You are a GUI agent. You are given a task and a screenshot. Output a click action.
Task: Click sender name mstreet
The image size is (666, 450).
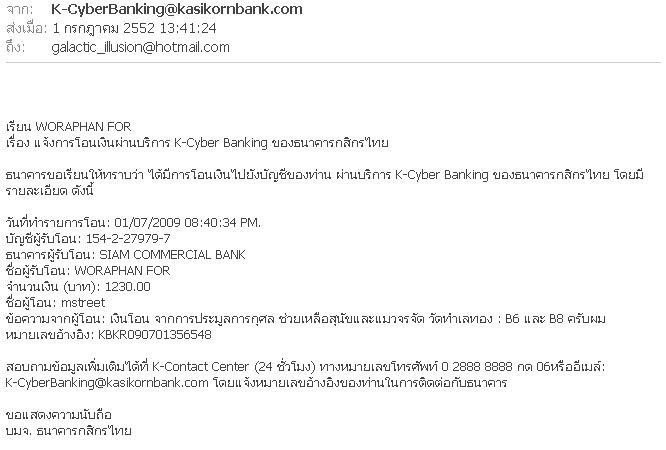83,303
